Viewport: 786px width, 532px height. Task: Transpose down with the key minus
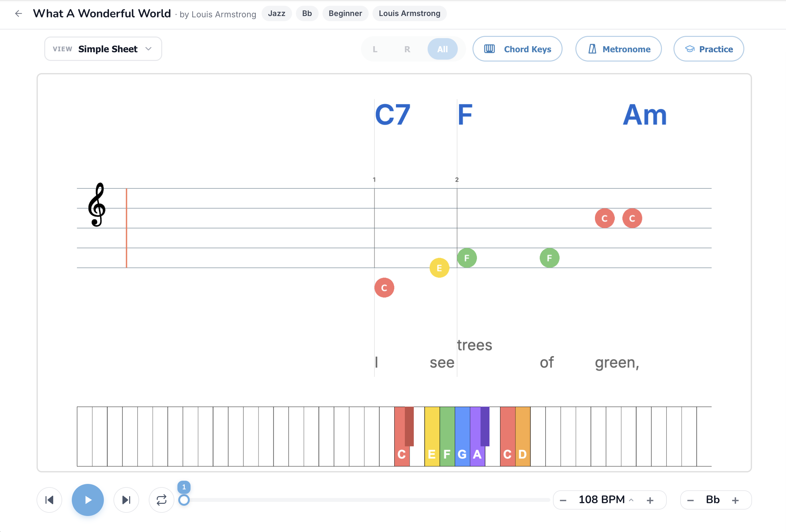point(690,500)
